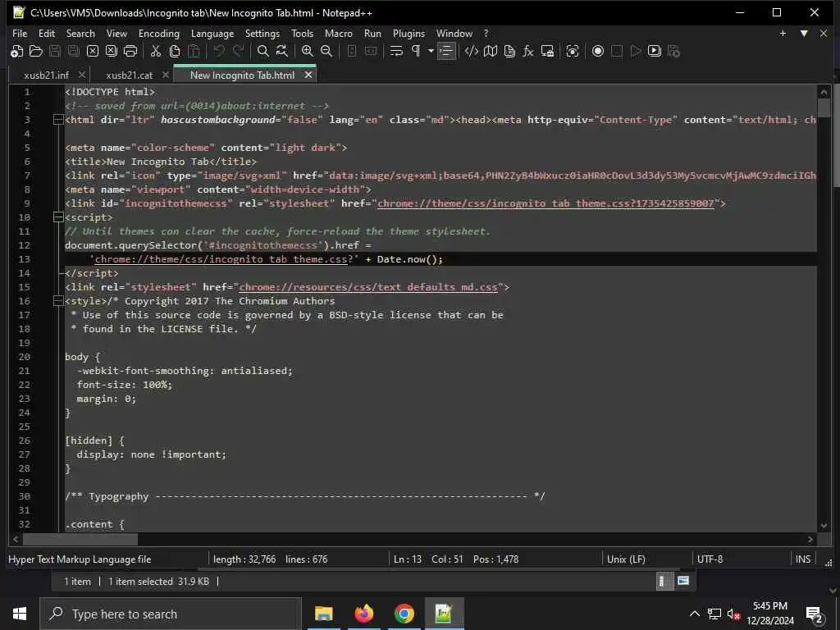The image size is (840, 630).
Task: Click the Copy toolbar icon
Action: click(x=175, y=52)
